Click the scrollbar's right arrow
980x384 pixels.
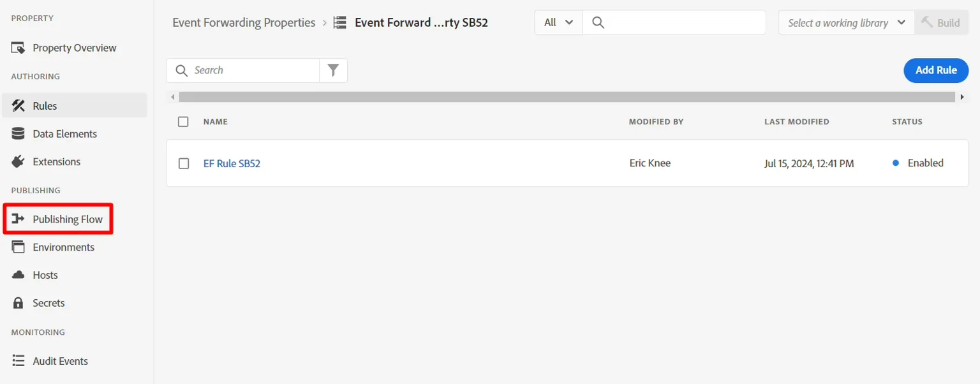(962, 97)
